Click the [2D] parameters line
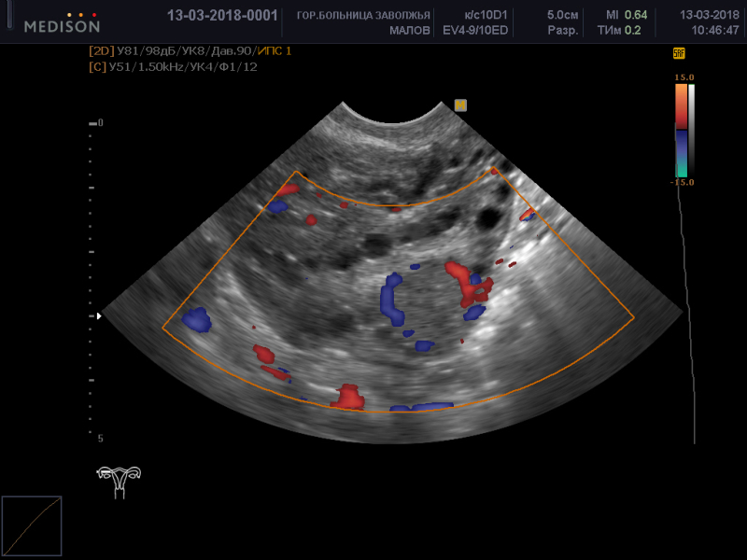The image size is (747, 560). tap(190, 51)
